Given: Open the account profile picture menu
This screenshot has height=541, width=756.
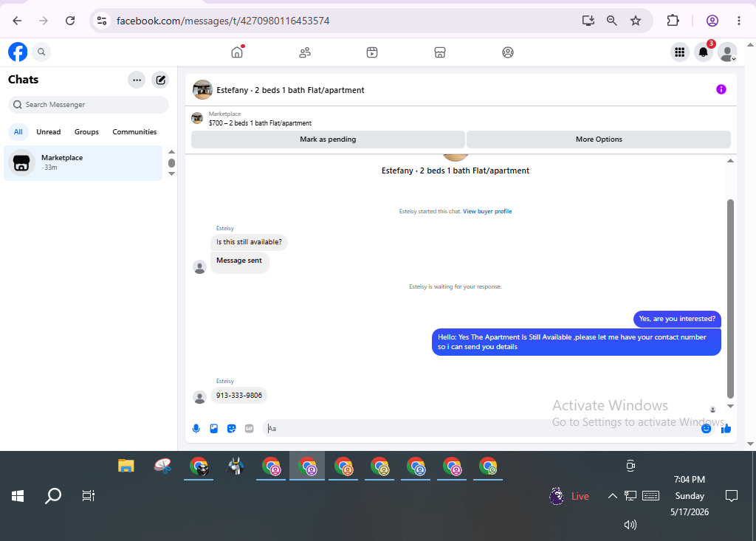Looking at the screenshot, I should 727,52.
